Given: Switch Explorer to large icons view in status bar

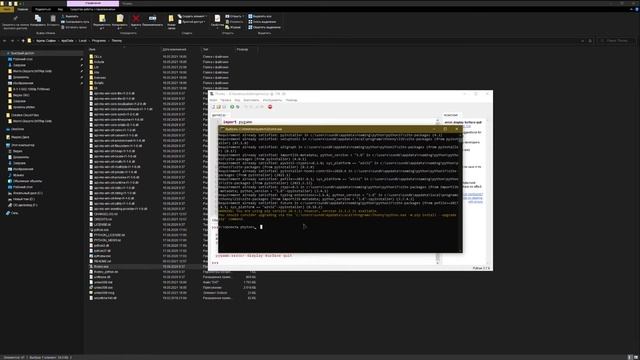Looking at the screenshot, I should pos(636,357).
